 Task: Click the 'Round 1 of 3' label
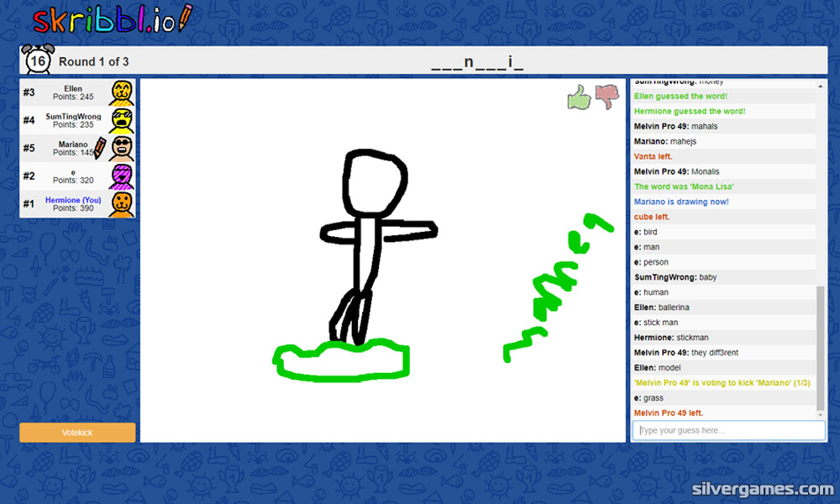coord(93,61)
